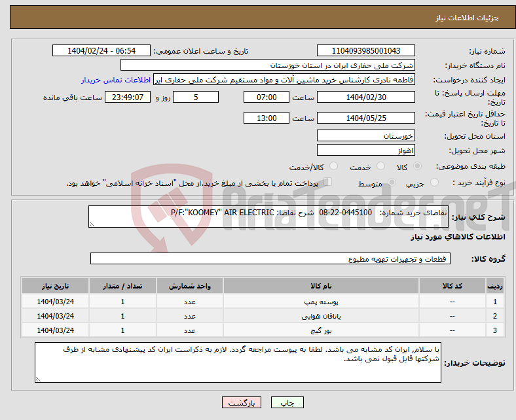Click the نام کالا column header
Viewport: 516px width, 420px height.
click(x=321, y=286)
